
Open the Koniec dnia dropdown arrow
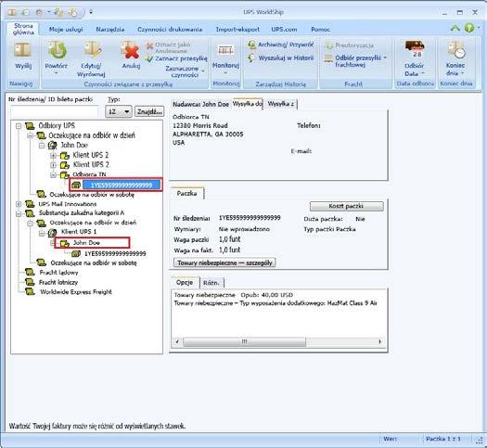(463, 73)
